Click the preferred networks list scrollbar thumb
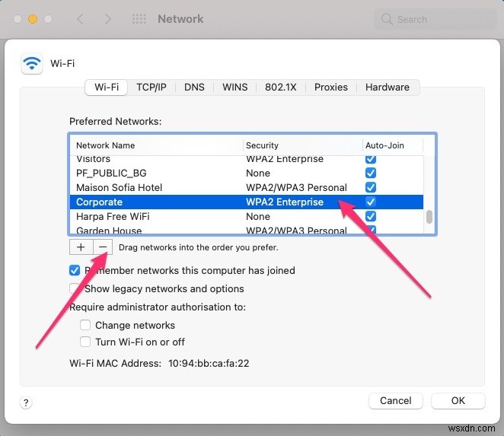 (429, 217)
